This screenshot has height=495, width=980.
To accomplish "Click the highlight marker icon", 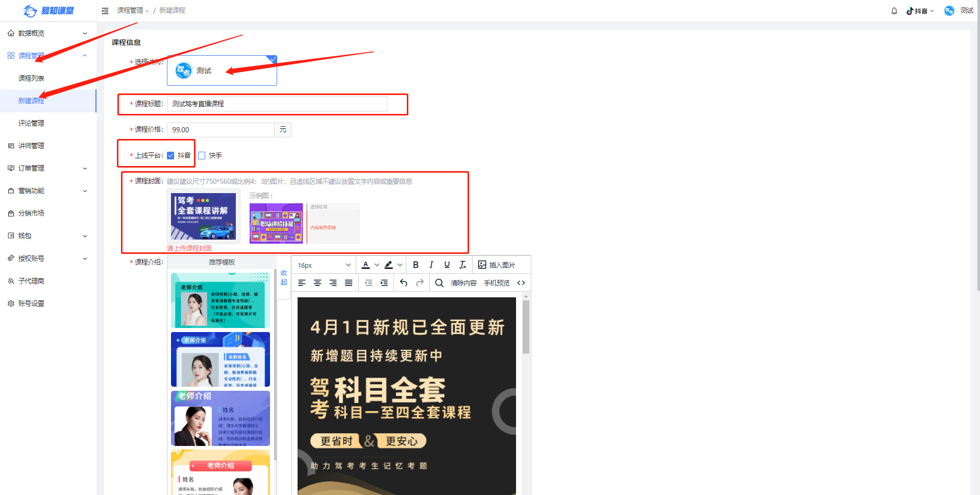I will click(388, 265).
